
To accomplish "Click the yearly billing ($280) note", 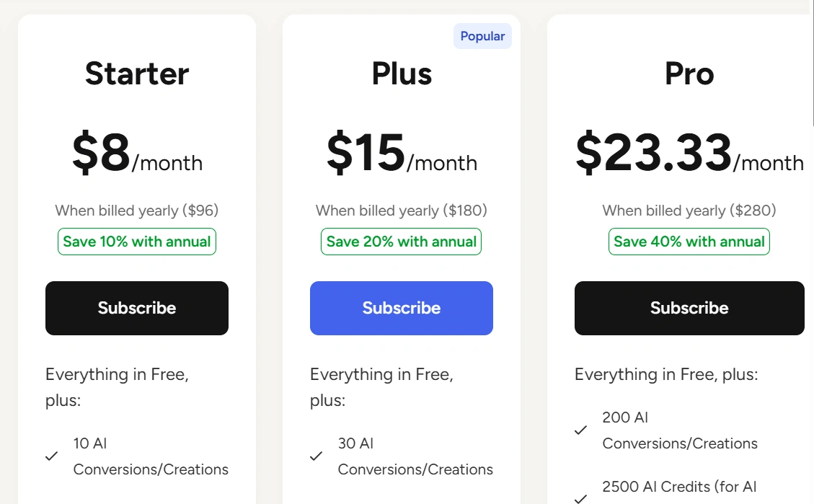I will 689,211.
